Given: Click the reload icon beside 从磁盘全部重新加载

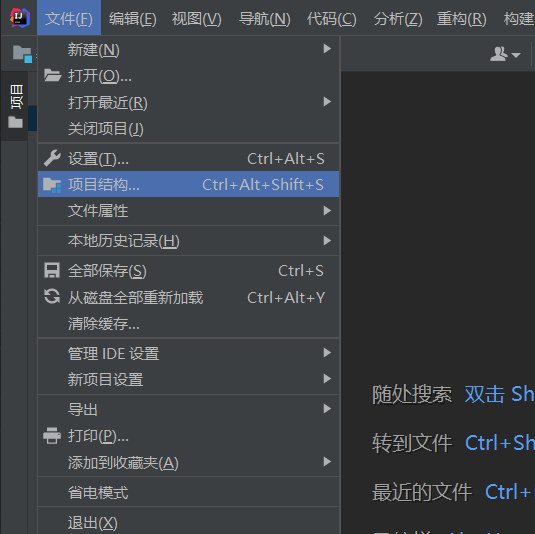Looking at the screenshot, I should pos(52,297).
